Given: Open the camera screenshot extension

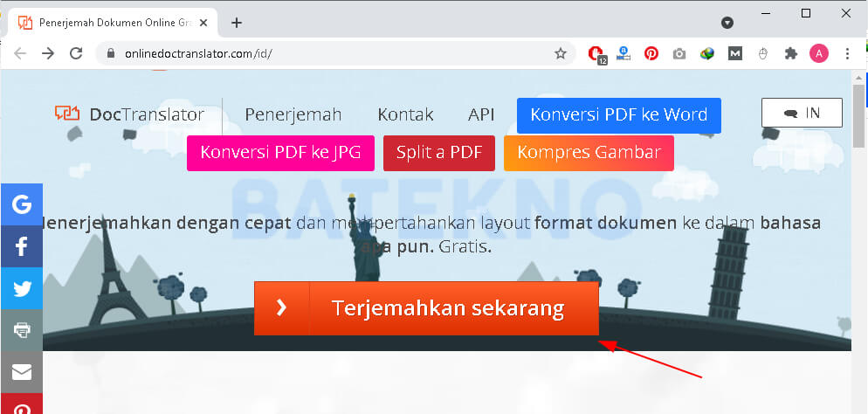Looking at the screenshot, I should coord(679,53).
